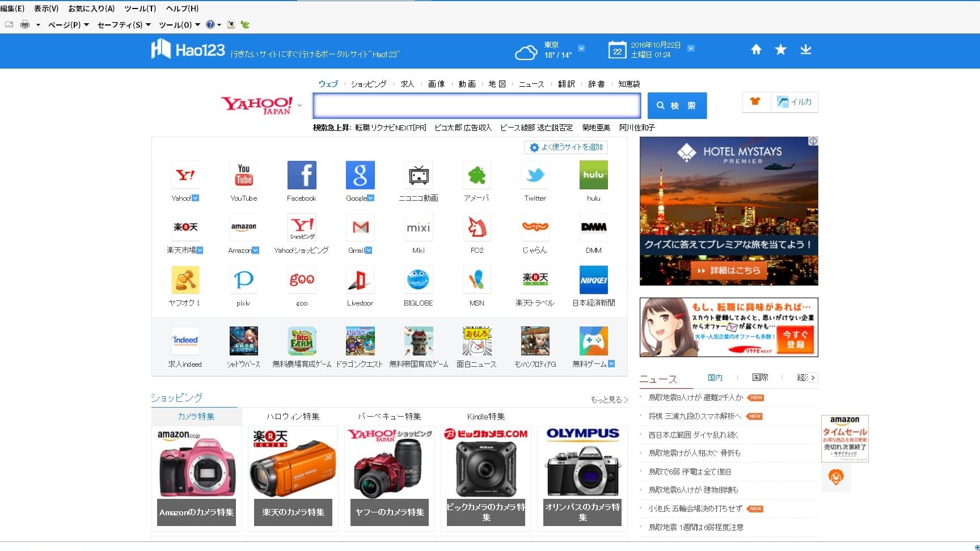Expand the Gmail shortcut dropdown arrow

(369, 250)
